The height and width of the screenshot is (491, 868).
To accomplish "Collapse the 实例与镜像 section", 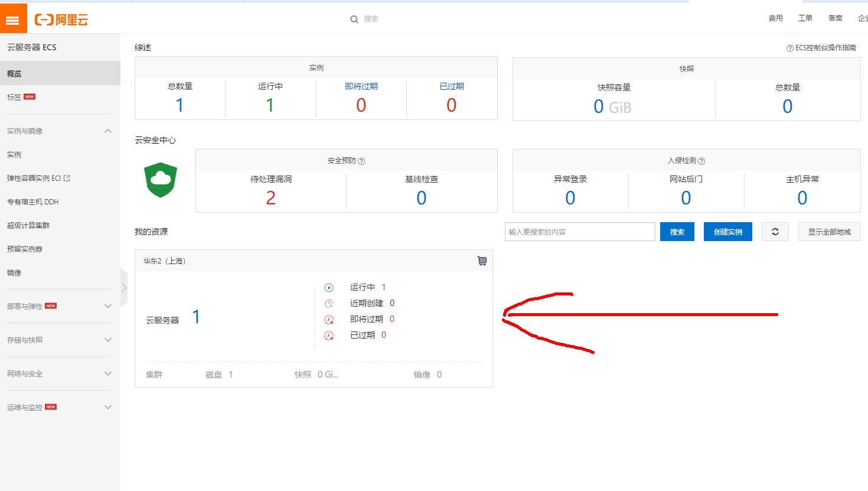I will pyautogui.click(x=108, y=131).
